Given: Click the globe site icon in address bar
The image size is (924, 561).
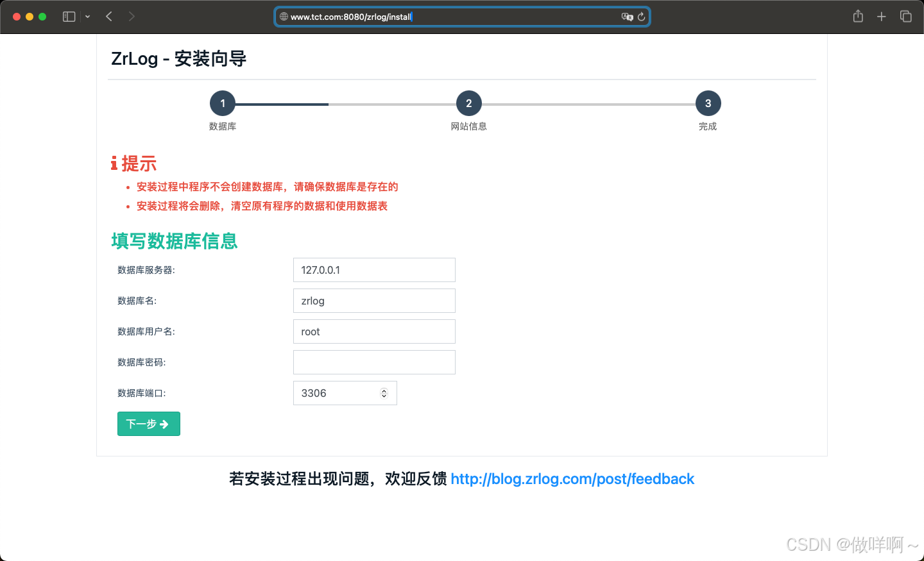Looking at the screenshot, I should pyautogui.click(x=284, y=17).
